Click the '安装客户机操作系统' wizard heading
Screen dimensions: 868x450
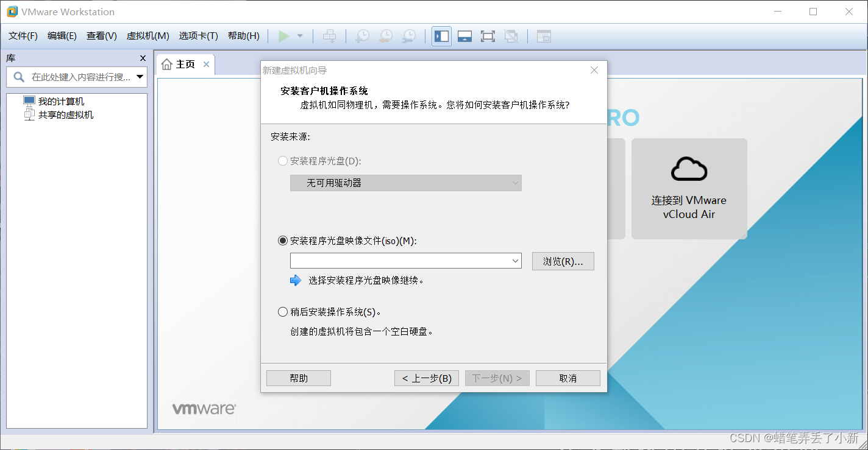coord(324,91)
